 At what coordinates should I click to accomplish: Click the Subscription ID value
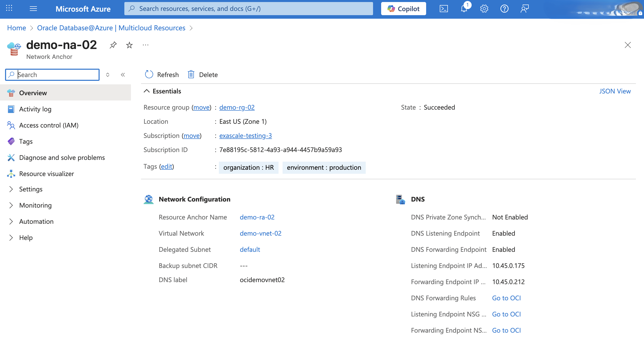281,150
